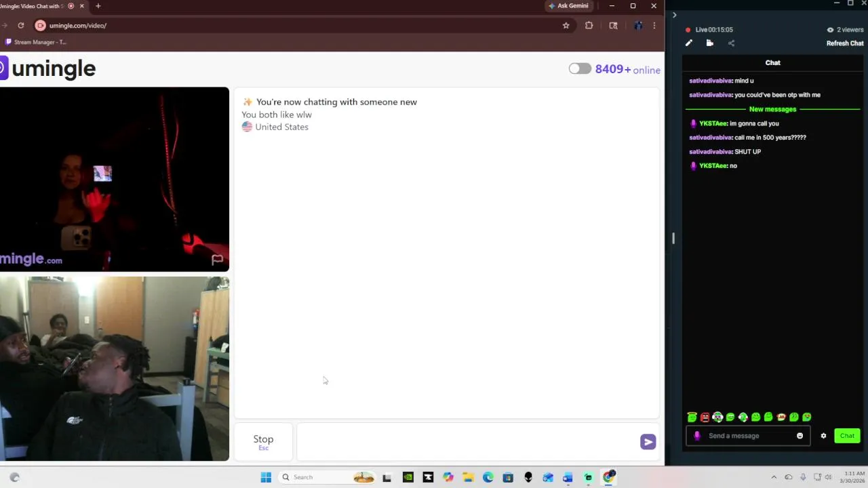Select the Chat panel header

point(772,62)
